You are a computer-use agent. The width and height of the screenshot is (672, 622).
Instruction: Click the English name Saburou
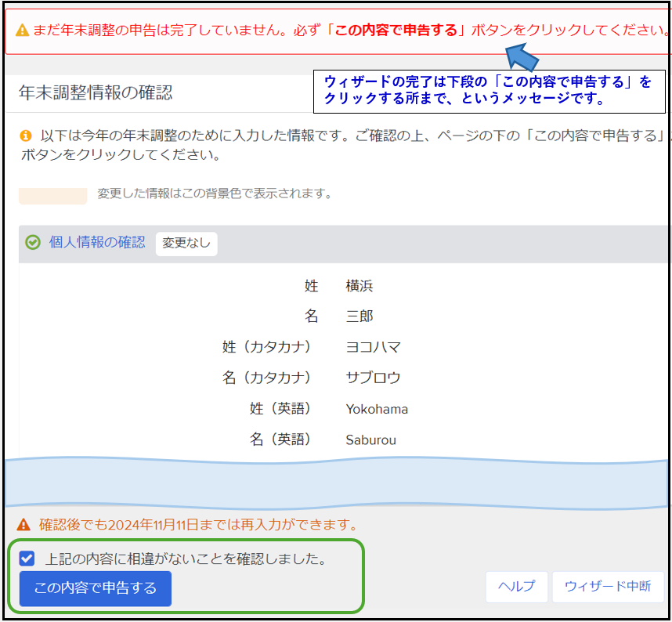(x=370, y=439)
